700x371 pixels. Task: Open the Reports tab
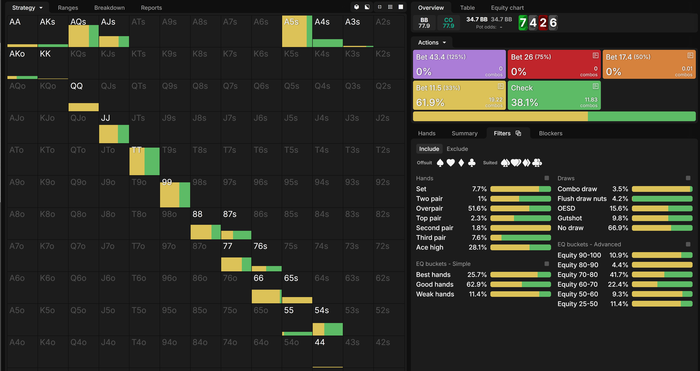click(151, 8)
